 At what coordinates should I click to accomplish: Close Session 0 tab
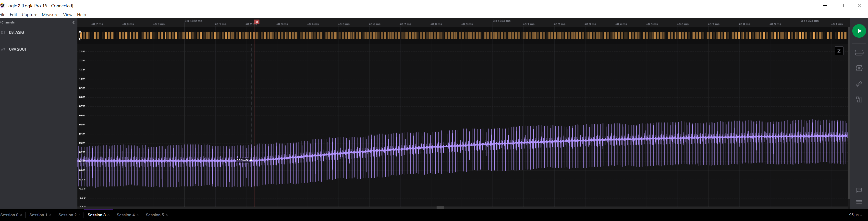(x=21, y=215)
